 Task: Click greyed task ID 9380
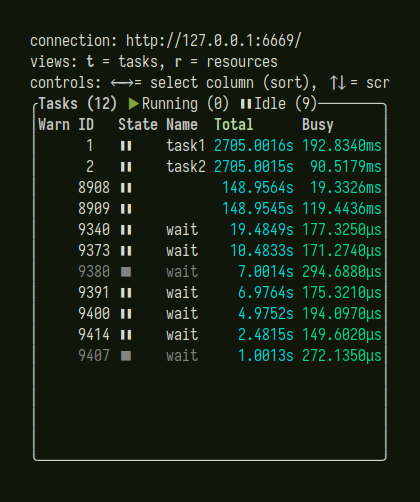coord(94,272)
